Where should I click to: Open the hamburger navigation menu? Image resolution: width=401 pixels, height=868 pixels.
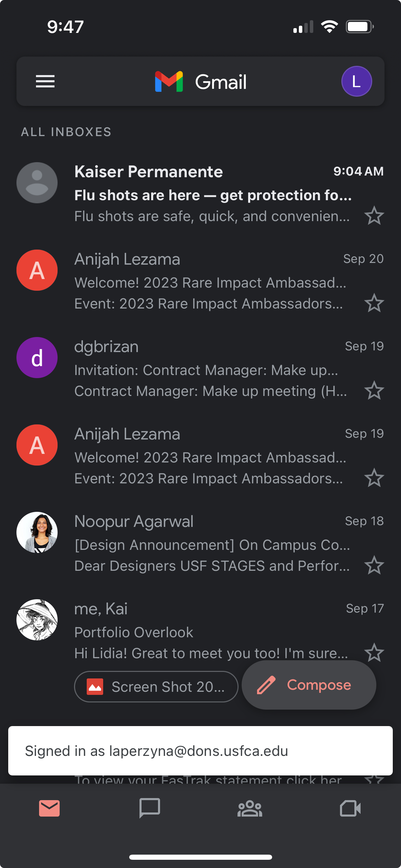(x=45, y=81)
